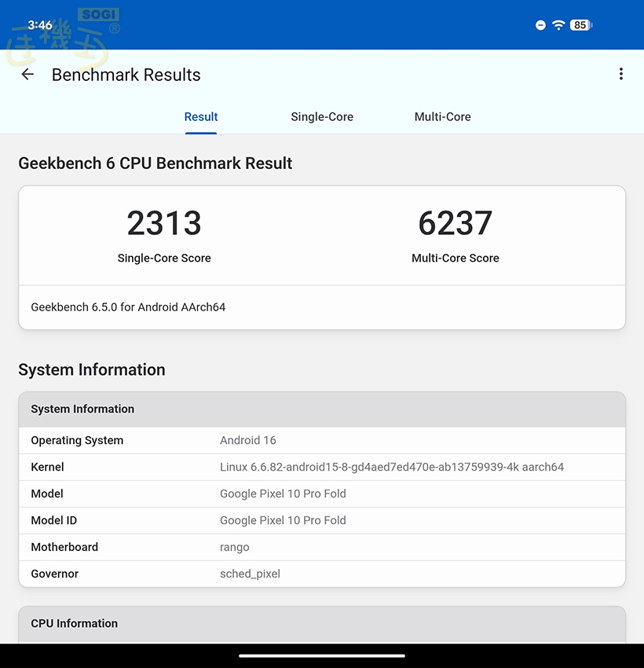
Task: Switch to the Multi-Core tab
Action: click(x=442, y=117)
